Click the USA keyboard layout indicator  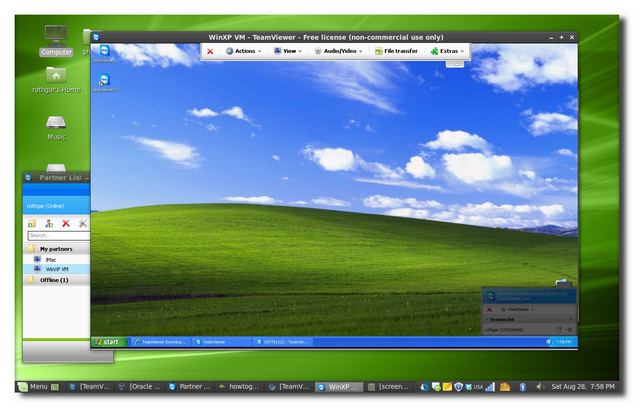pos(478,387)
